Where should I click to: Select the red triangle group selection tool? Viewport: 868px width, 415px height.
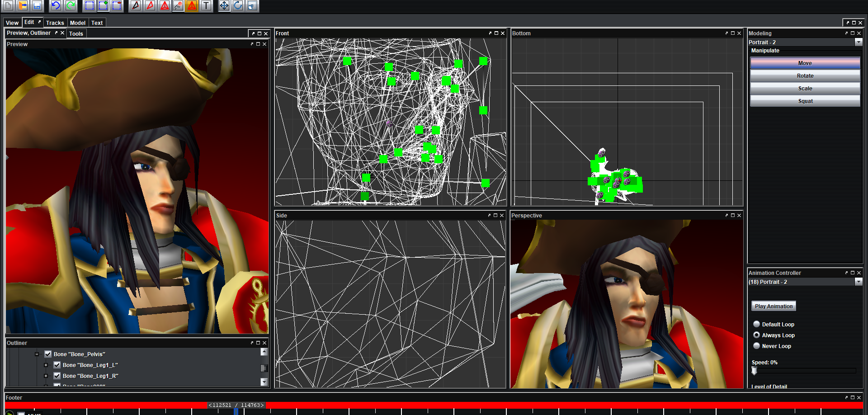point(165,5)
